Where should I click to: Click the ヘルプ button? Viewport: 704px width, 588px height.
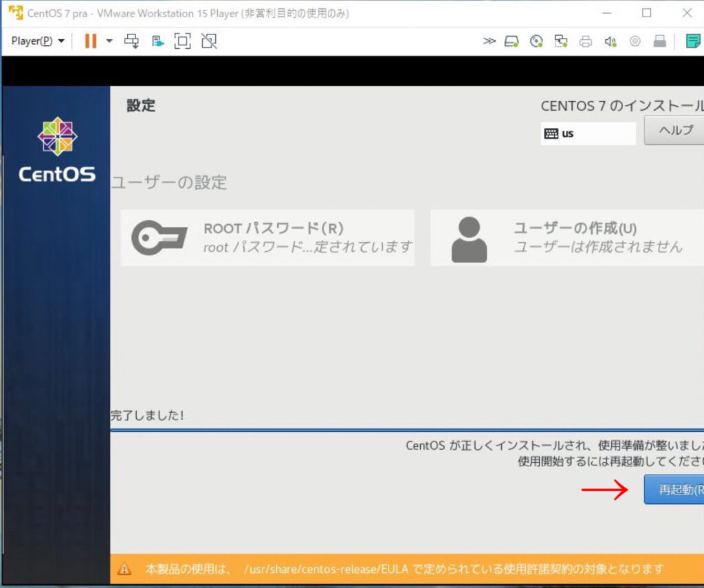point(674,130)
